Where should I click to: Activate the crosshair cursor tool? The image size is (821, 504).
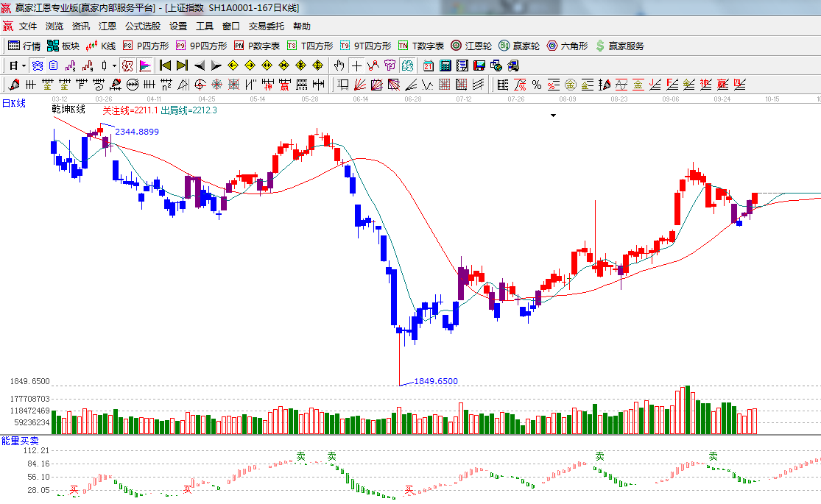356,65
